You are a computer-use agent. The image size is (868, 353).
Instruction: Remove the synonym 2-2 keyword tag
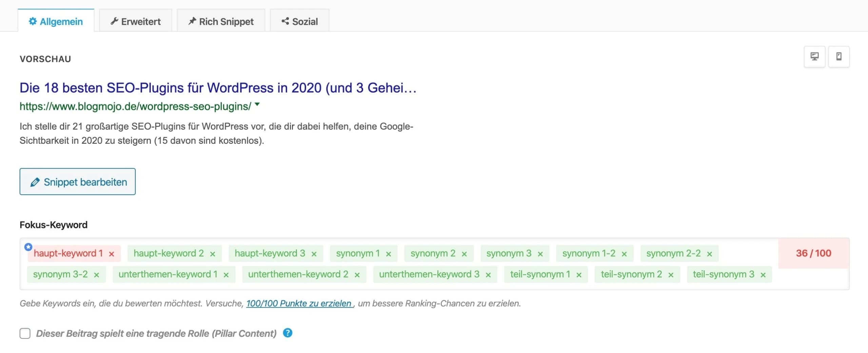pyautogui.click(x=709, y=253)
